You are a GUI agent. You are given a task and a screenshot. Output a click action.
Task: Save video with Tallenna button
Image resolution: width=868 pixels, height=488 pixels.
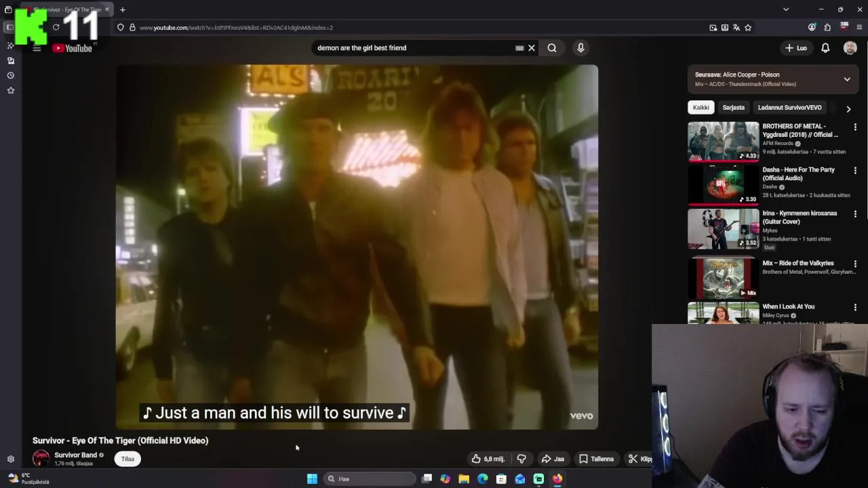[597, 459]
